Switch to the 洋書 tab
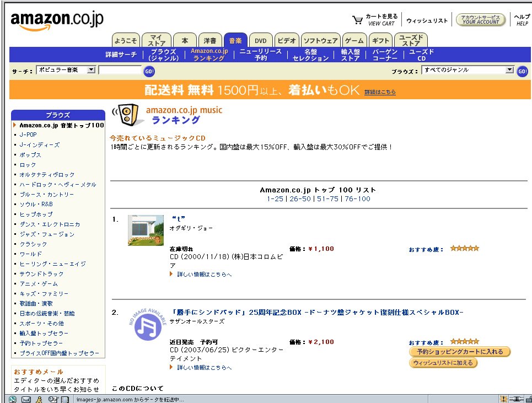 point(210,40)
